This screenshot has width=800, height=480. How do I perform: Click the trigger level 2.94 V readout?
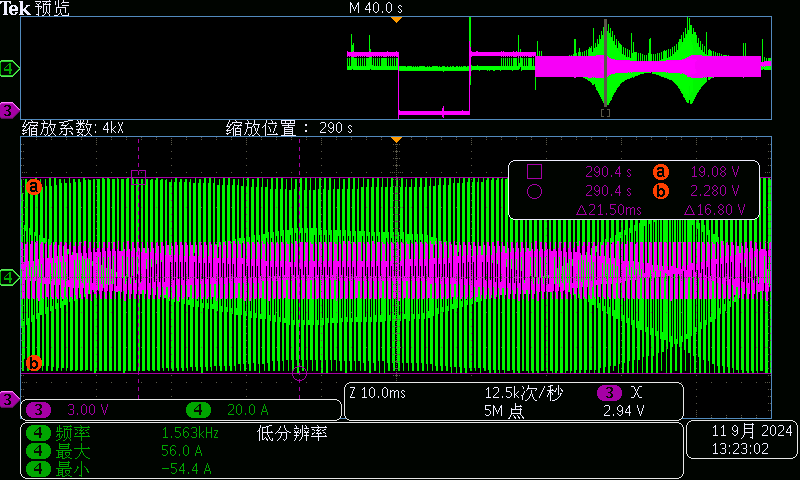click(x=623, y=410)
